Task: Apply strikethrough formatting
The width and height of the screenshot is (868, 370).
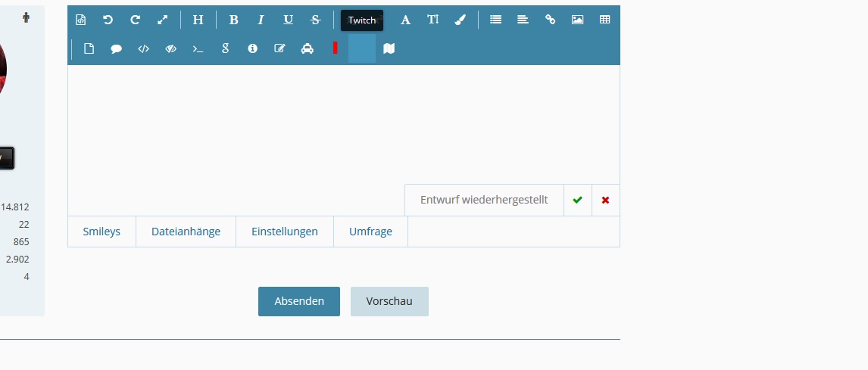Action: pyautogui.click(x=315, y=20)
